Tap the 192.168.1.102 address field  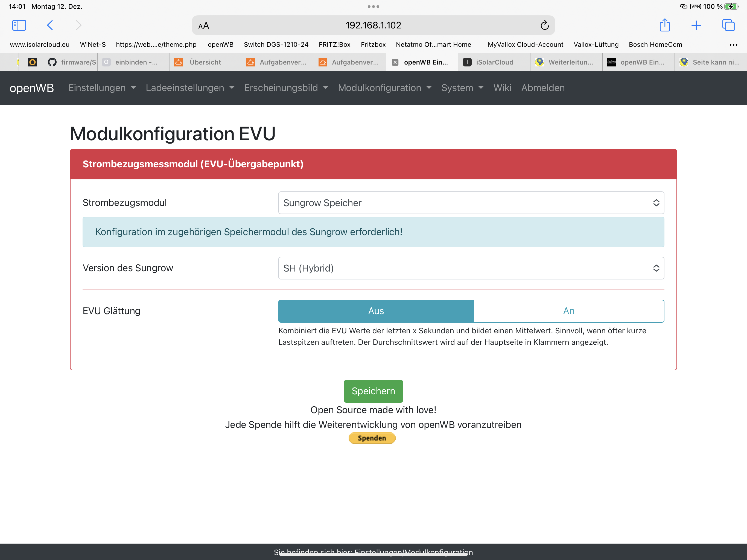(373, 25)
